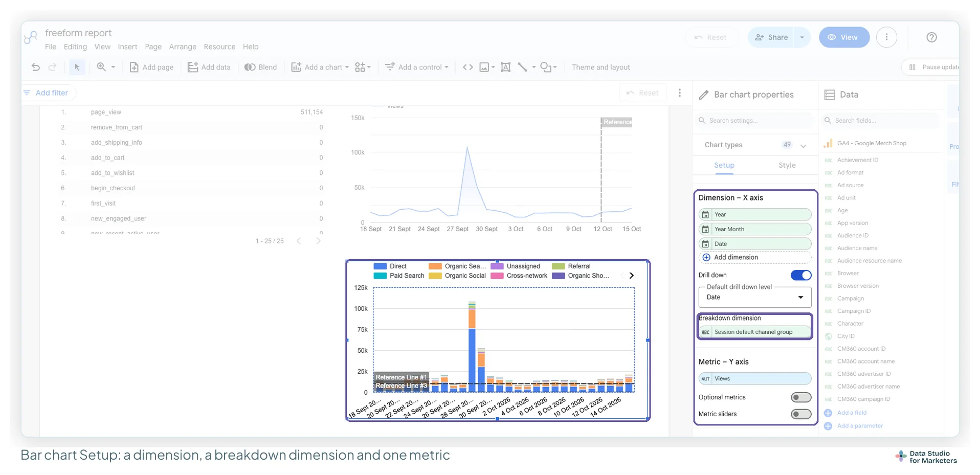Click the zoom magnifier tool
Screen dimensions: 980x475
[101, 67]
